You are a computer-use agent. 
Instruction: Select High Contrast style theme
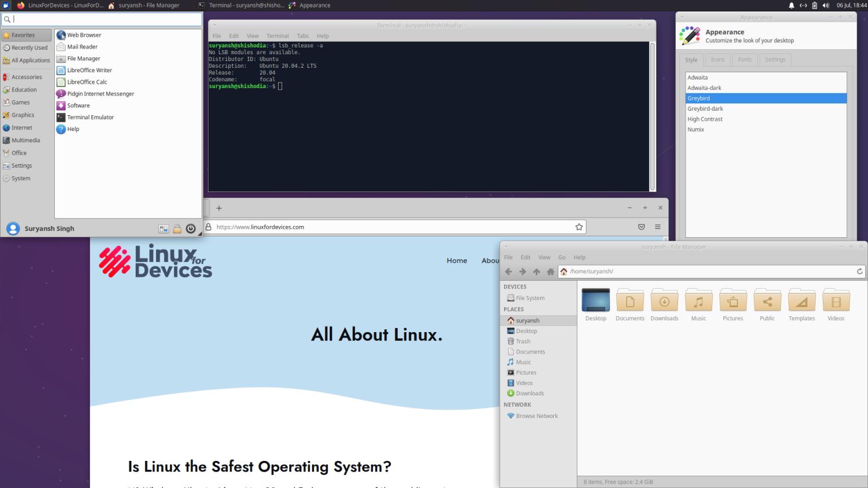tap(766, 119)
